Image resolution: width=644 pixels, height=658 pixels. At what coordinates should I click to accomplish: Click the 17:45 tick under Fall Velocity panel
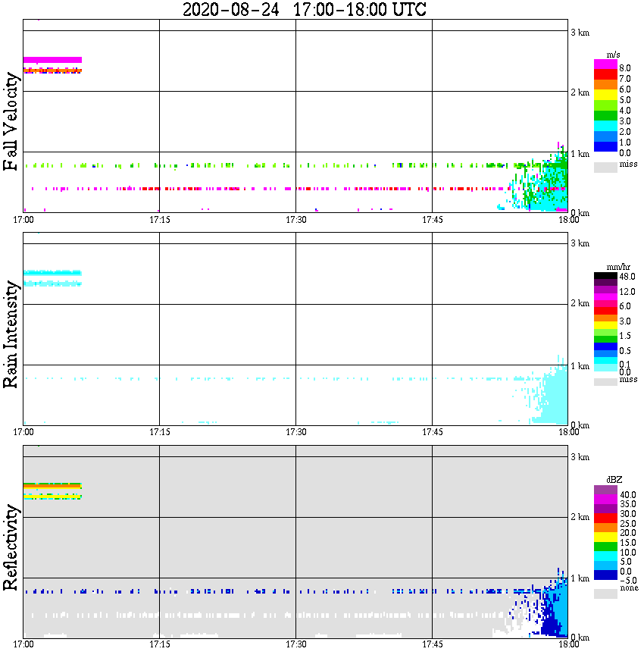click(432, 220)
